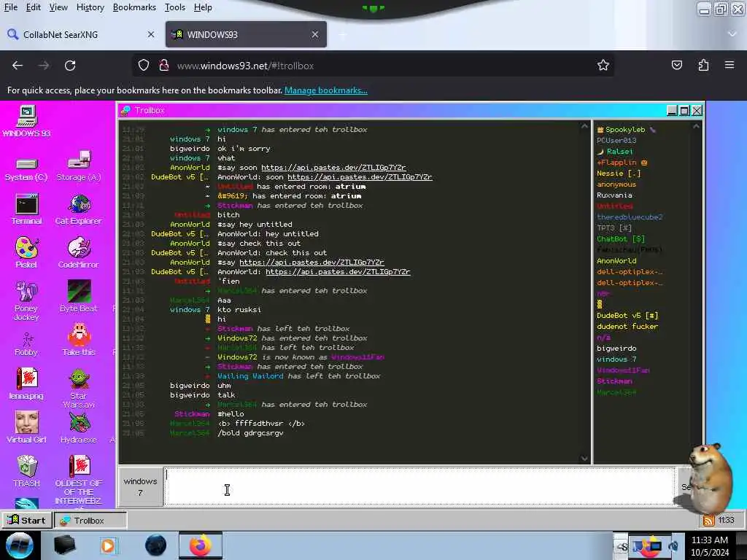Open the CodeMirror desktop icon
The height and width of the screenshot is (560, 747).
[79, 253]
